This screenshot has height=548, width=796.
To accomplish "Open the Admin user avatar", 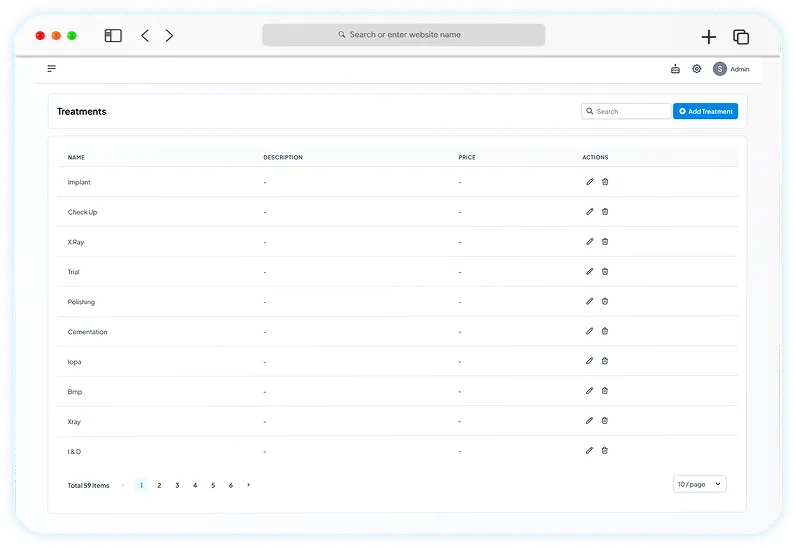I will 719,69.
